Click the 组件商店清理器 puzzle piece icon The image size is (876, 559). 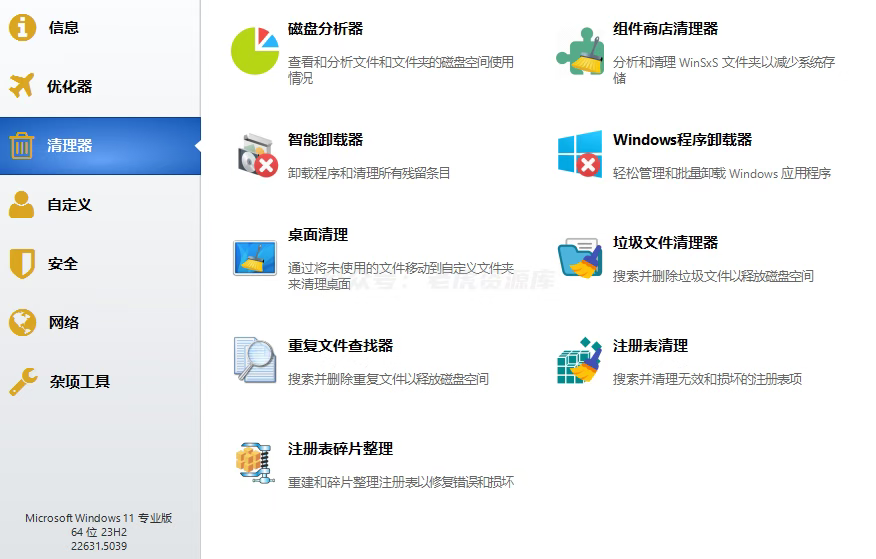tap(580, 51)
